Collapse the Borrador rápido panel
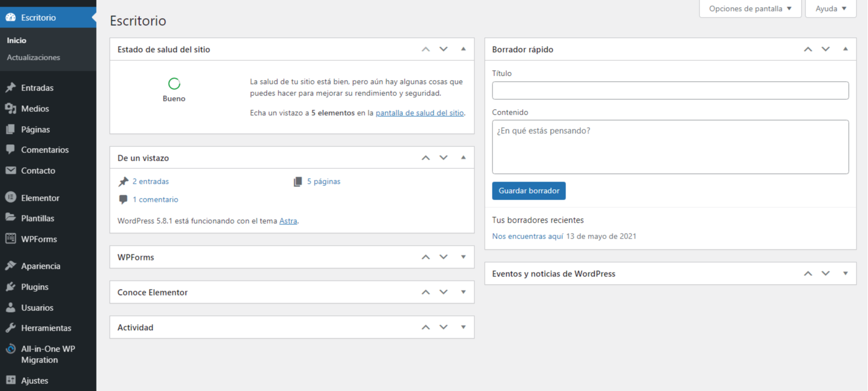The width and height of the screenshot is (868, 391). (x=845, y=49)
